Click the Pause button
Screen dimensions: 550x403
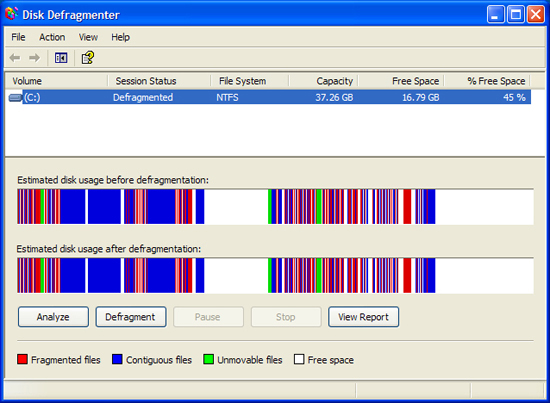[x=208, y=317]
